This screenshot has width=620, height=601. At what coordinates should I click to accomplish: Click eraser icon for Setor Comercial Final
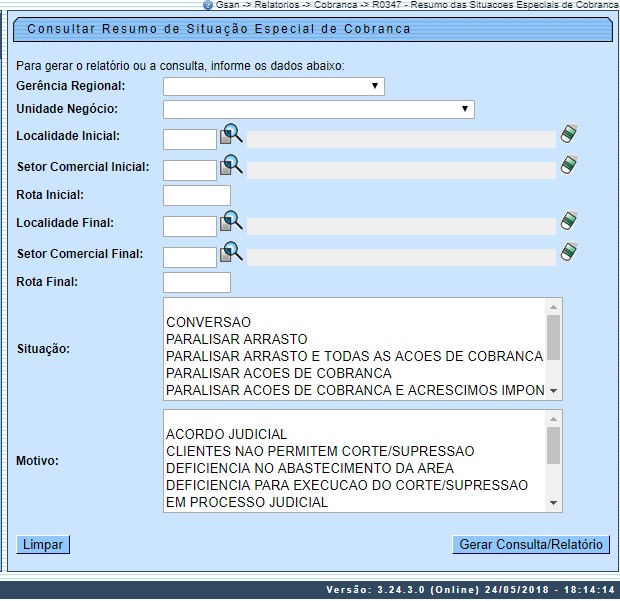point(569,251)
